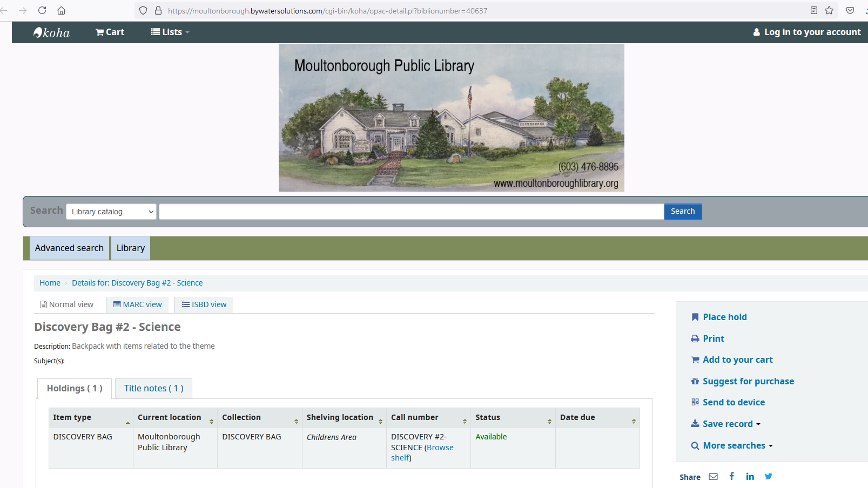Open the Library catalog dropdown

coord(111,212)
